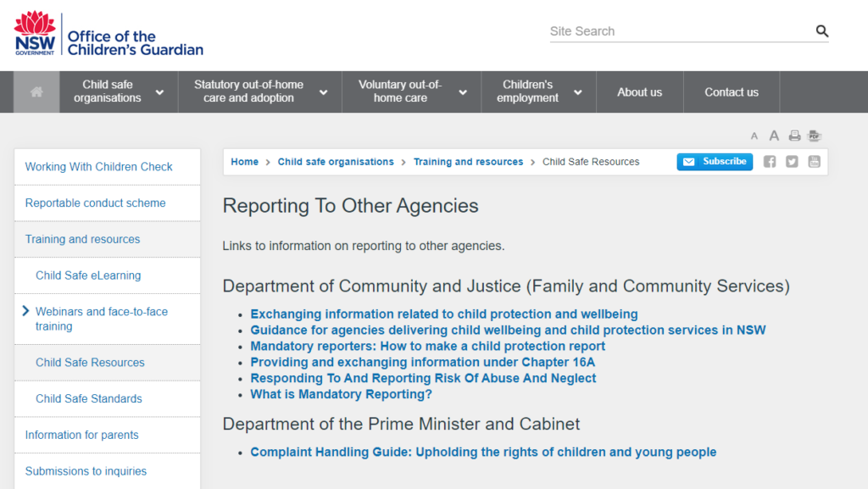Viewport: 868px width, 489px height.
Task: Click inside the Site Search input field
Action: pos(670,31)
